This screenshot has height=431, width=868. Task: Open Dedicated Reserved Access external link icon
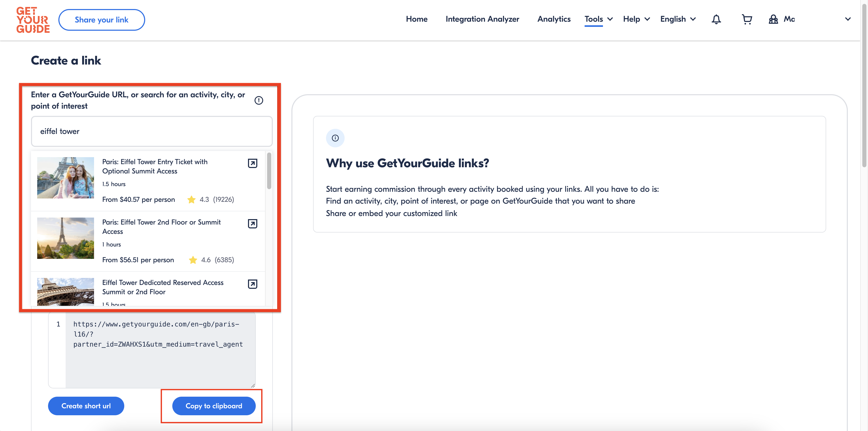(252, 284)
